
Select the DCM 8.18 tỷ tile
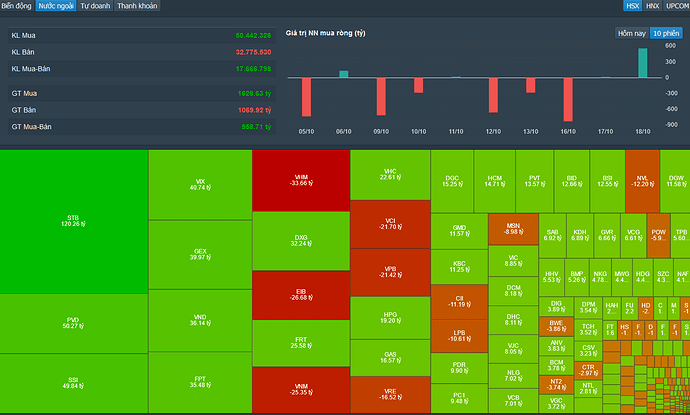tap(514, 290)
